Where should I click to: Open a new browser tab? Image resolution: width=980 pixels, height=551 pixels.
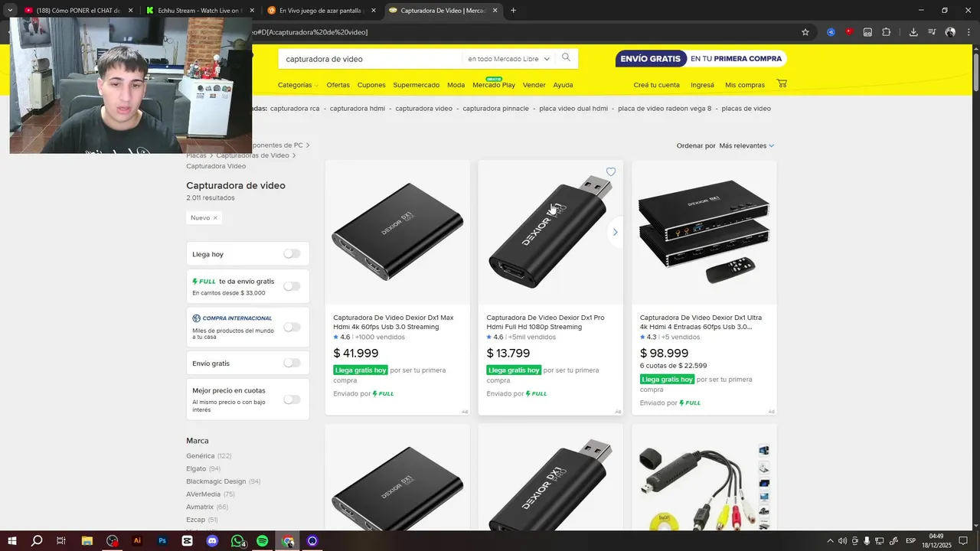[513, 11]
